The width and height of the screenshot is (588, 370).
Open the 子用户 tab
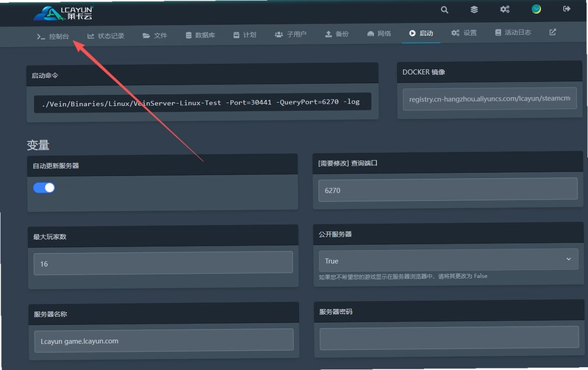(290, 35)
